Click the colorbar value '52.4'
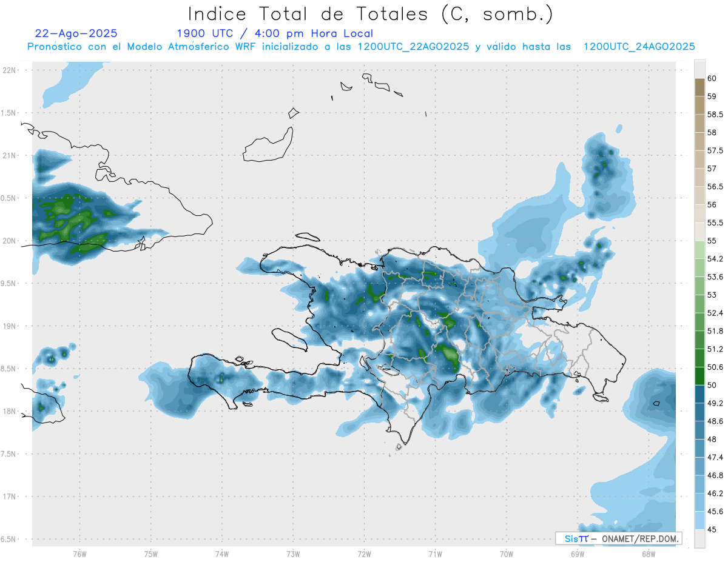The height and width of the screenshot is (562, 728). (x=715, y=313)
